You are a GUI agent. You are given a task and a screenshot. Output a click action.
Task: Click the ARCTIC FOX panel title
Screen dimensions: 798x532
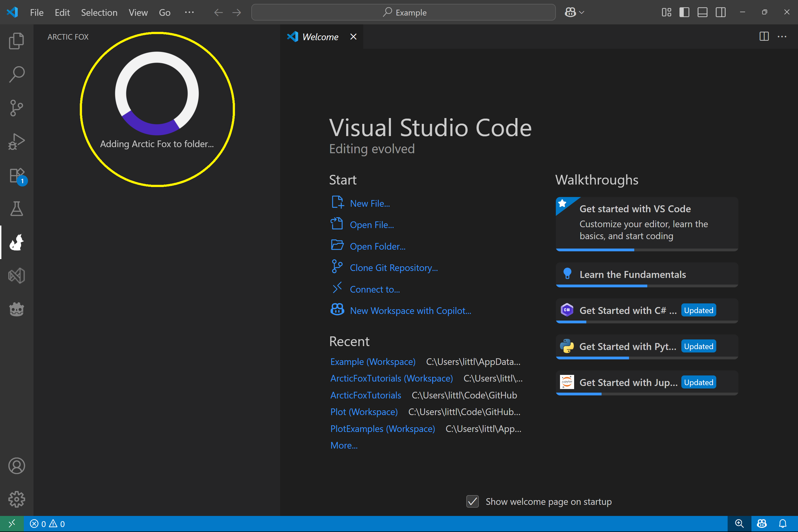[68, 37]
